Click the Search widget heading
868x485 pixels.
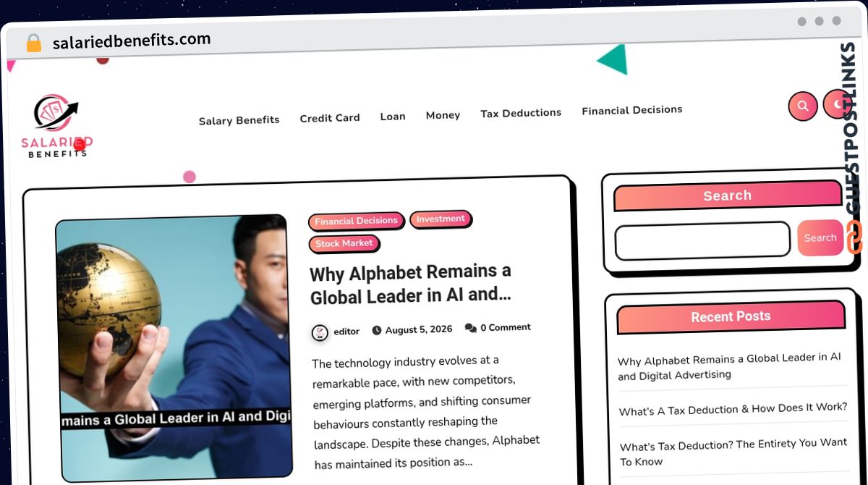click(x=728, y=195)
